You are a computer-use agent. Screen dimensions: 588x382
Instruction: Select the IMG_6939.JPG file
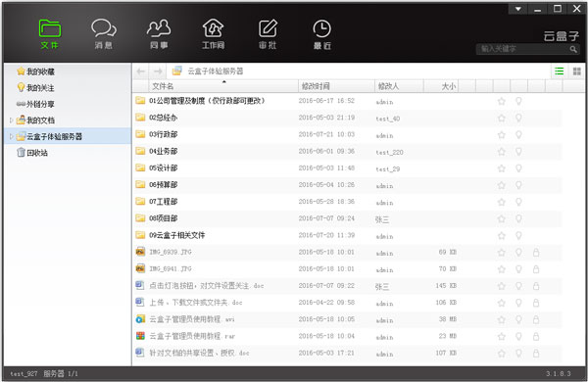171,252
